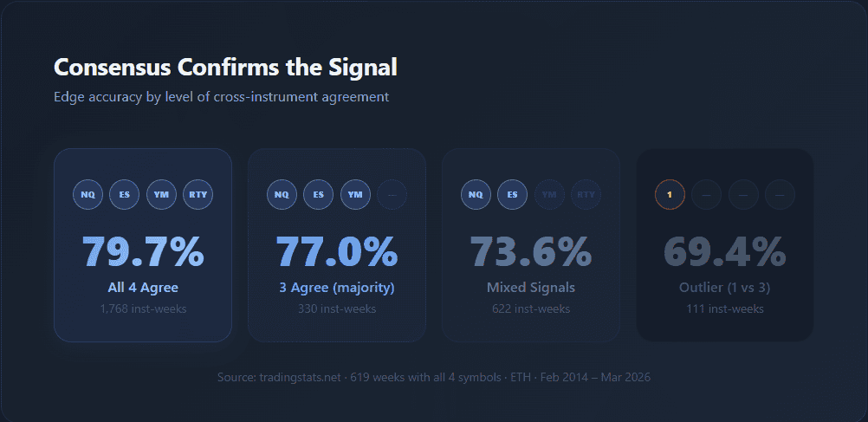Select the "3 Agree (majority)" label
Viewport: 868px width, 422px height.
[x=337, y=288]
